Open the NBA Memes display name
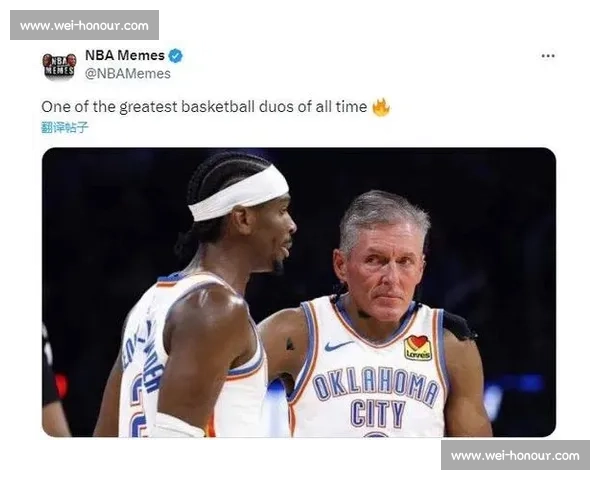This screenshot has height=480, width=600. click(x=125, y=56)
